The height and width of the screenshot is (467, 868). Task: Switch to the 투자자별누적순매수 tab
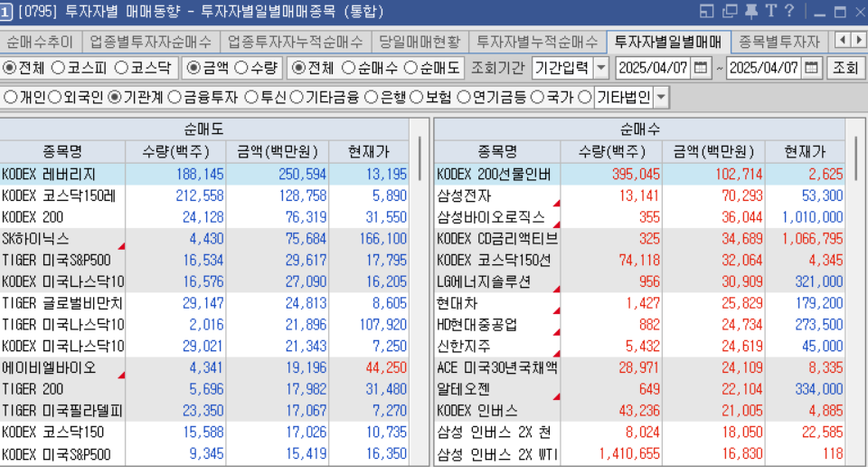pos(537,42)
